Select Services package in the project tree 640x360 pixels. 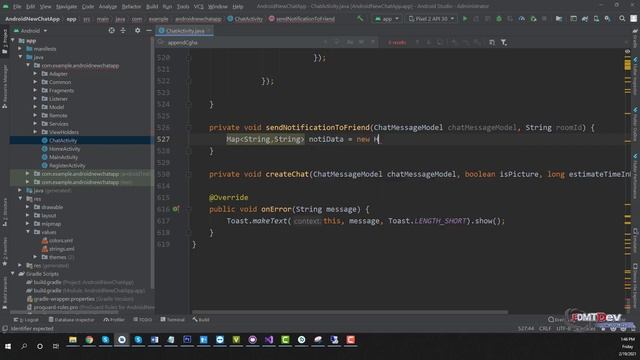click(58, 124)
